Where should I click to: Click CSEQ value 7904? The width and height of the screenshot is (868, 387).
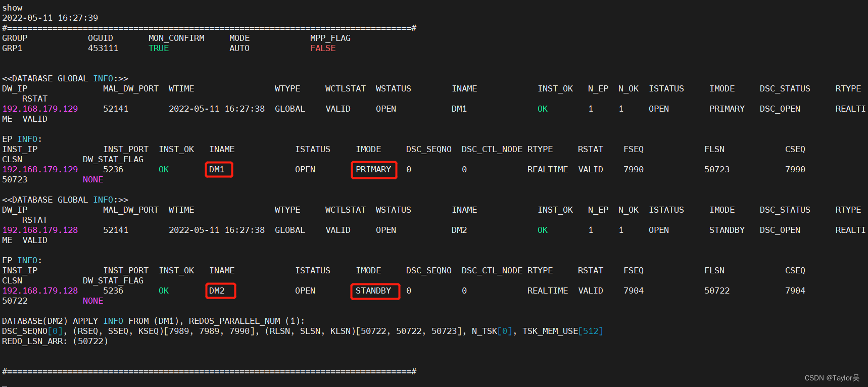tap(795, 291)
